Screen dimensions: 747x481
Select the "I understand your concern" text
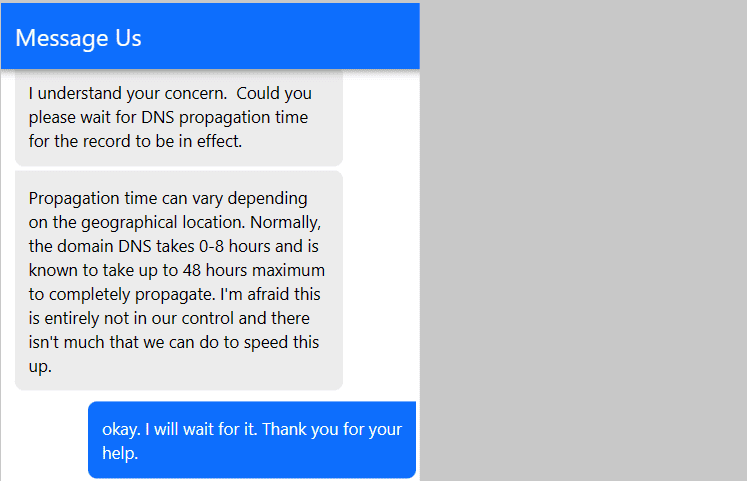[x=120, y=94]
